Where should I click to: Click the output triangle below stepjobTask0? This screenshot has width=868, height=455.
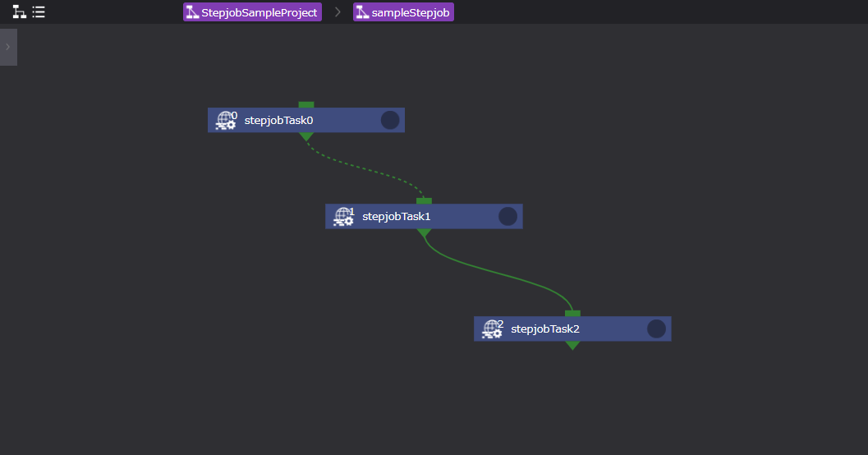306,136
